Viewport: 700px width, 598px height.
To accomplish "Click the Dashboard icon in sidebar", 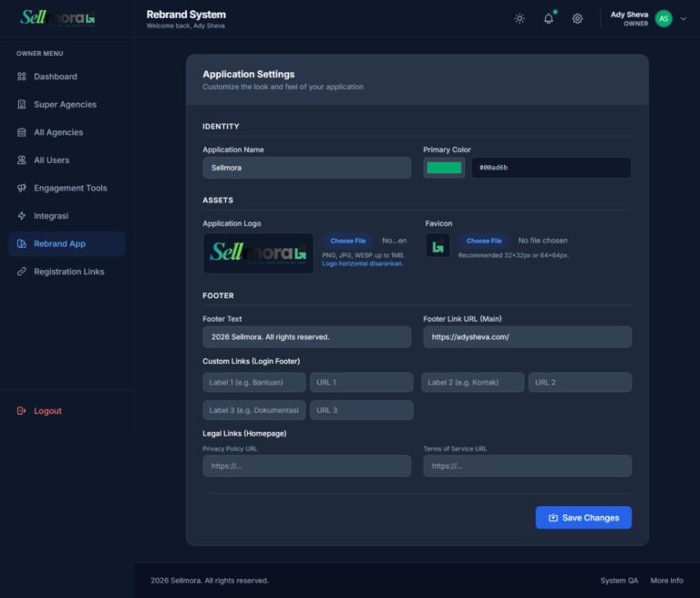I will coord(22,77).
